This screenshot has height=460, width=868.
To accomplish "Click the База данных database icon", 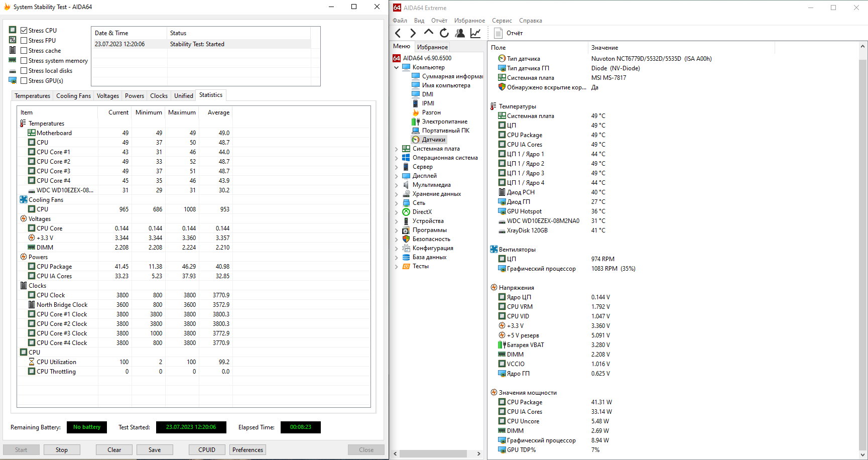I will [406, 257].
